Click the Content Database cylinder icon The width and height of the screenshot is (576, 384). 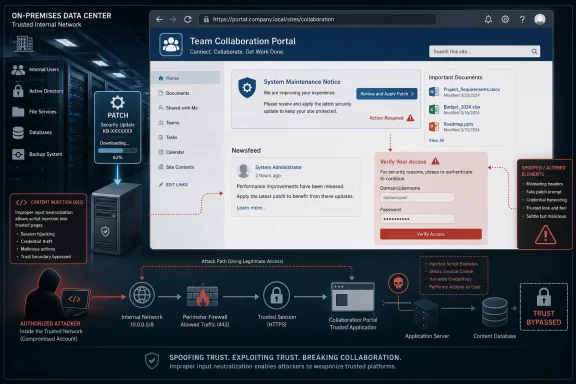point(495,312)
